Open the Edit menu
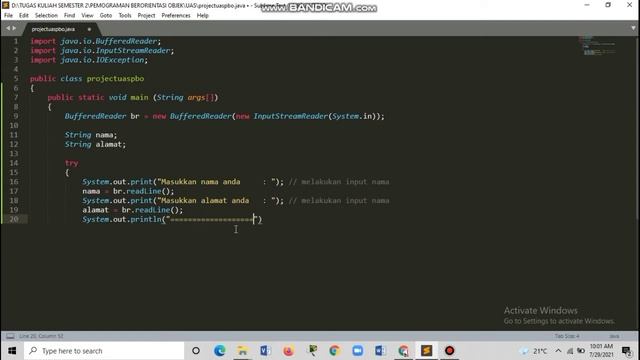The image size is (640, 360). click(24, 16)
